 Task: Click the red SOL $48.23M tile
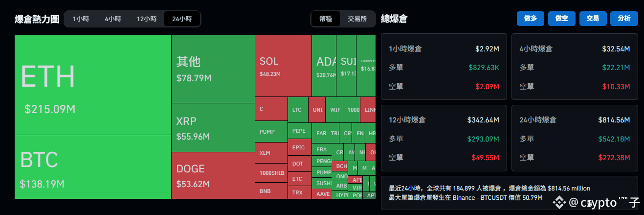pyautogui.click(x=284, y=66)
